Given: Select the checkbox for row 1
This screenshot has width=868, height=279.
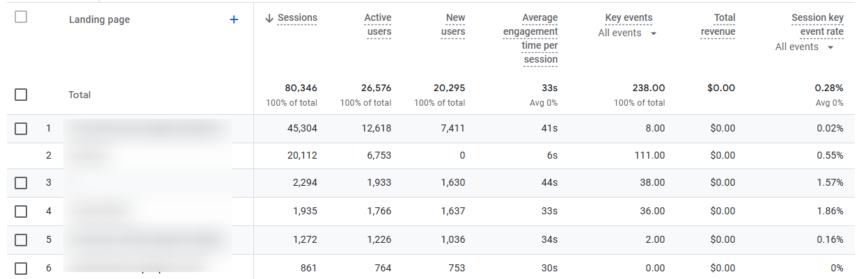Looking at the screenshot, I should pos(21,129).
